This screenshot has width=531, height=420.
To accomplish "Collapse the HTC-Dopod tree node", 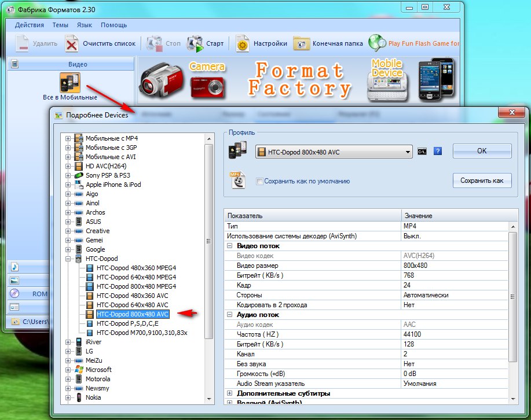I will [x=68, y=259].
